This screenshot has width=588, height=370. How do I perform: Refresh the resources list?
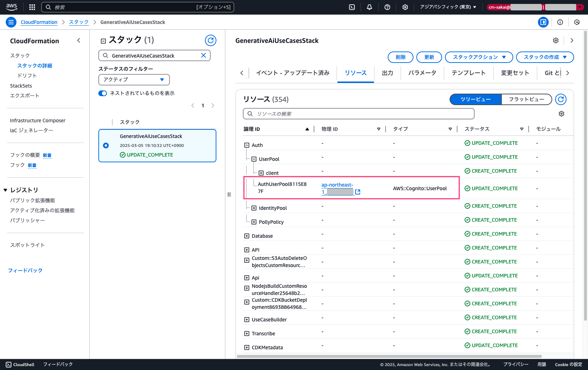pos(561,99)
